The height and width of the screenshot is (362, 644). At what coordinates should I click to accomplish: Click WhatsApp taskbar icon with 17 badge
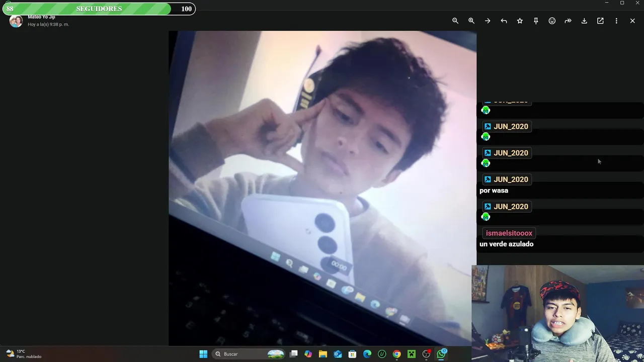pyautogui.click(x=442, y=354)
